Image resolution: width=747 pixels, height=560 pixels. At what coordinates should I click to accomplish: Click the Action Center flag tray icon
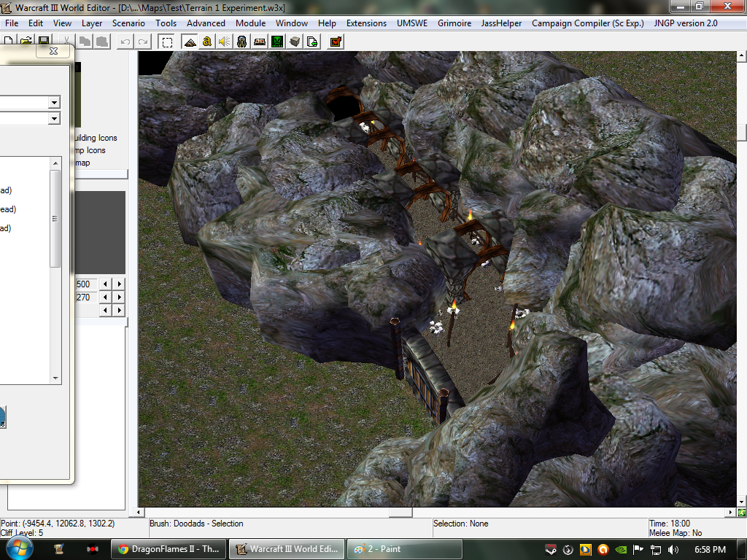click(638, 550)
